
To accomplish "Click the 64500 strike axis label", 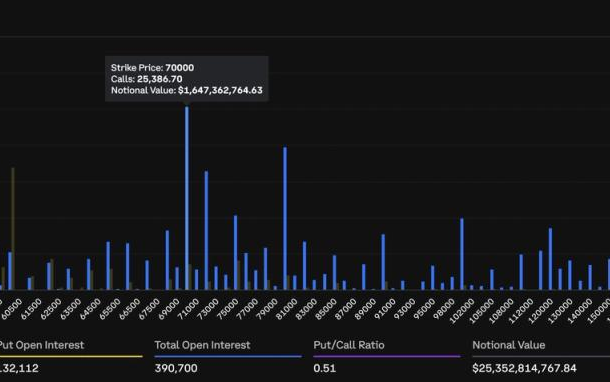I will (89, 309).
